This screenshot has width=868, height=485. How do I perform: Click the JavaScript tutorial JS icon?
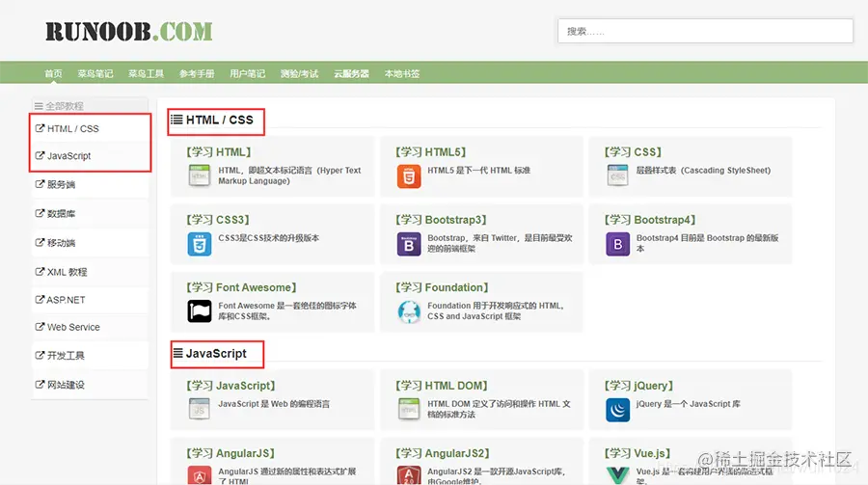200,409
